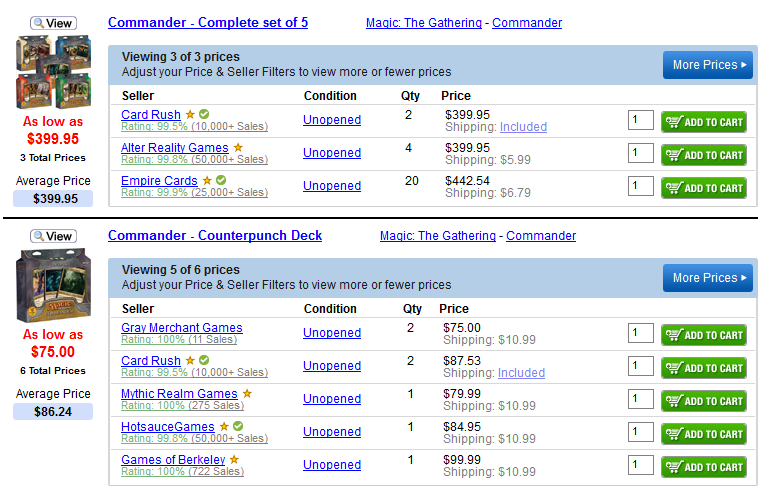Click the "3 Total Prices" text
Viewport: 767px width, 493px height.
click(53, 157)
